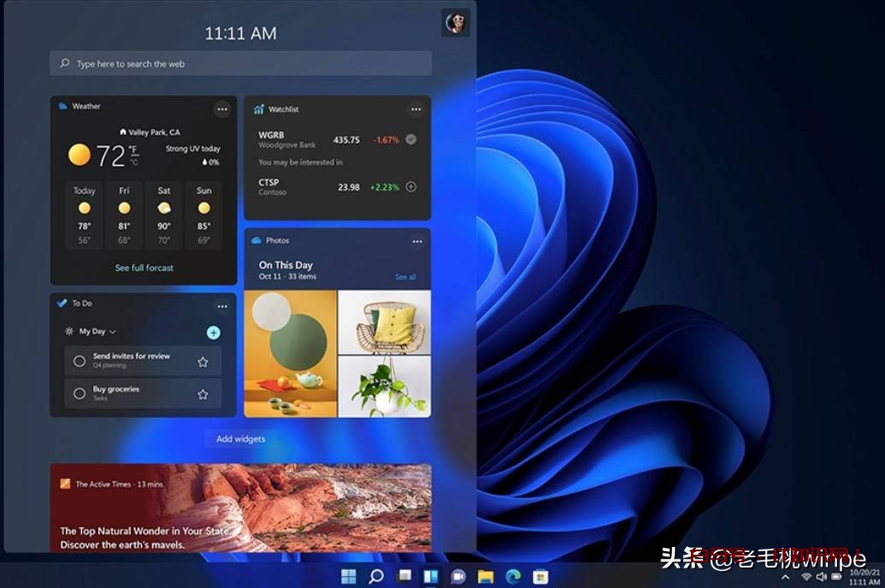This screenshot has width=885, height=588.
Task: Open the Watchlist widget more options
Action: tap(416, 109)
